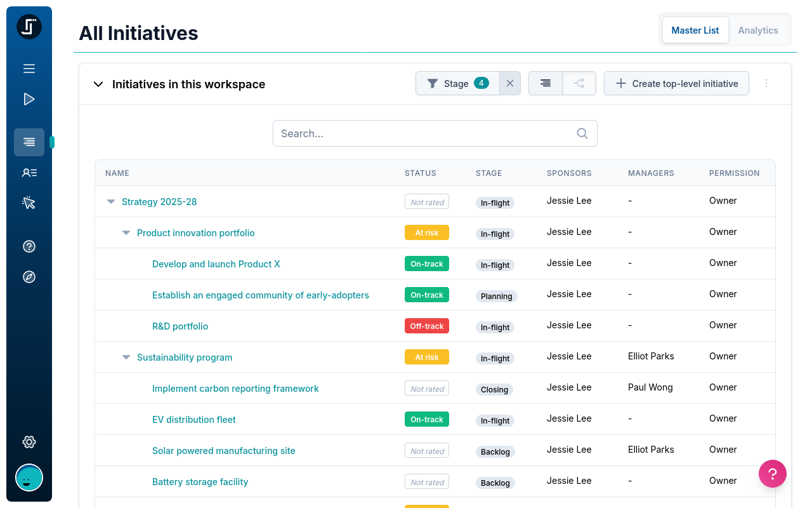Open Implement carbon reporting framework
812x508 pixels.
(235, 389)
